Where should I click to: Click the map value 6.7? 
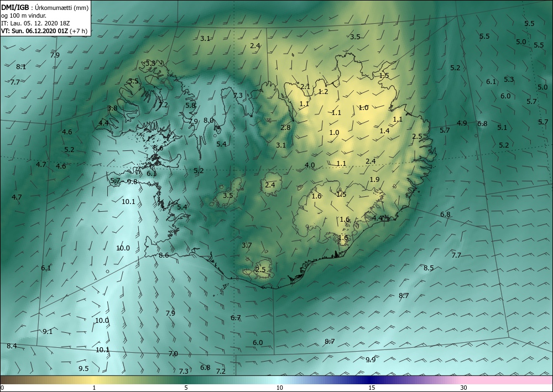point(236,318)
